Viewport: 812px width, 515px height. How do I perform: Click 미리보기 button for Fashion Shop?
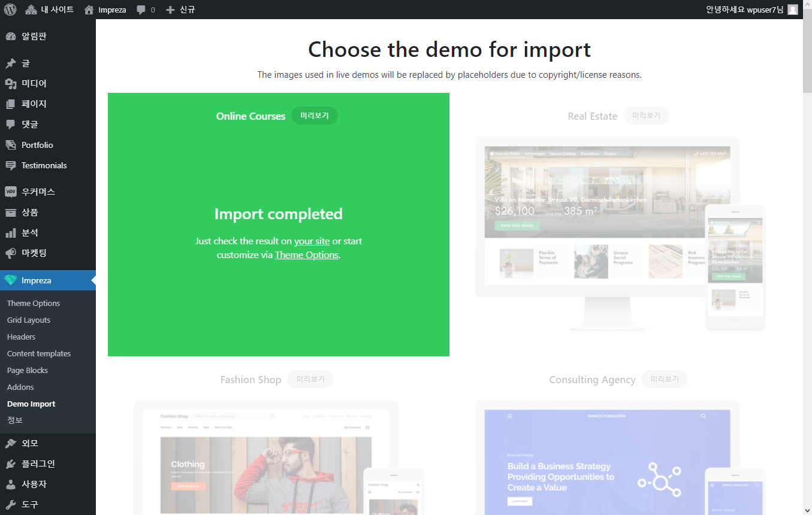coord(310,380)
